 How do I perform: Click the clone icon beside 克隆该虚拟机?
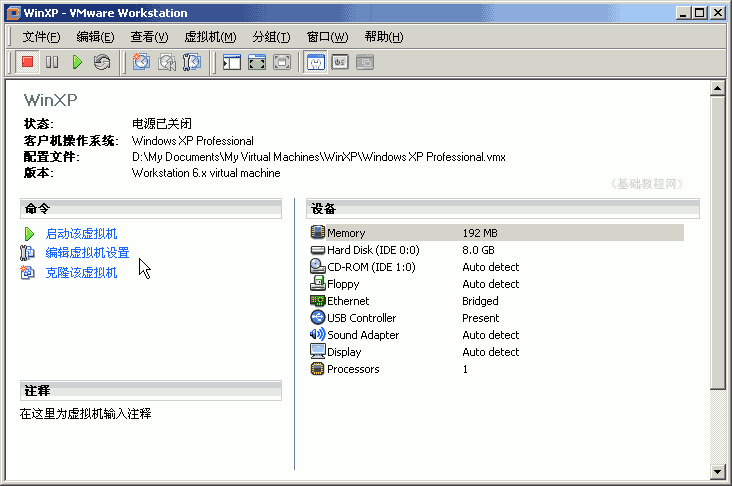[x=27, y=272]
